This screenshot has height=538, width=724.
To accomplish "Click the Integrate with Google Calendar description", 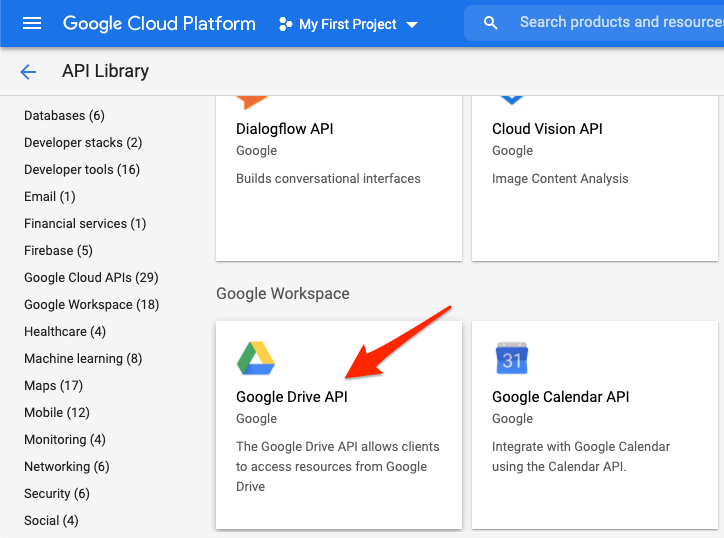I will pos(581,457).
